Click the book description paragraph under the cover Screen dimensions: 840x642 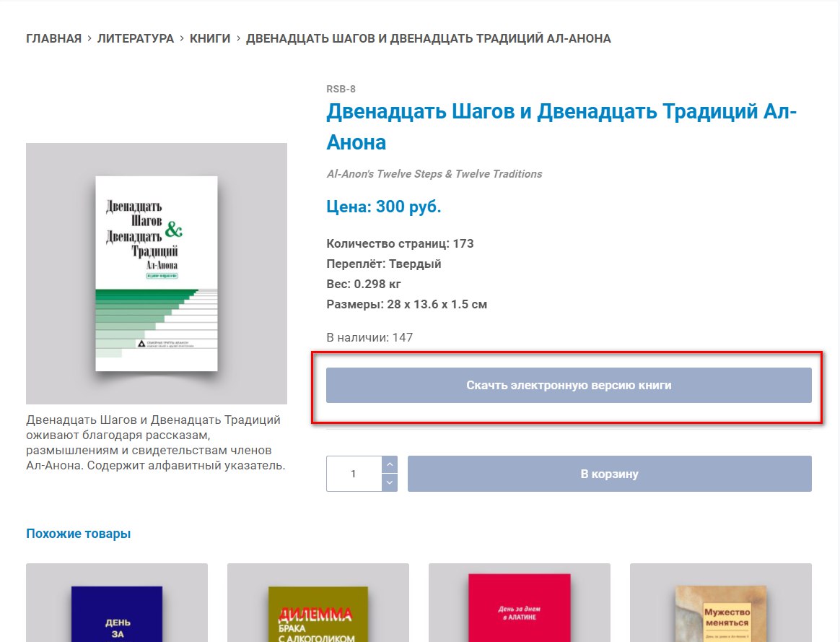tap(155, 443)
